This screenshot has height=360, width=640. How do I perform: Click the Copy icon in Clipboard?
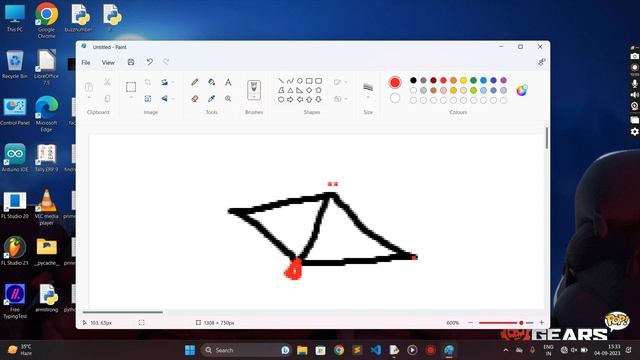point(107,98)
